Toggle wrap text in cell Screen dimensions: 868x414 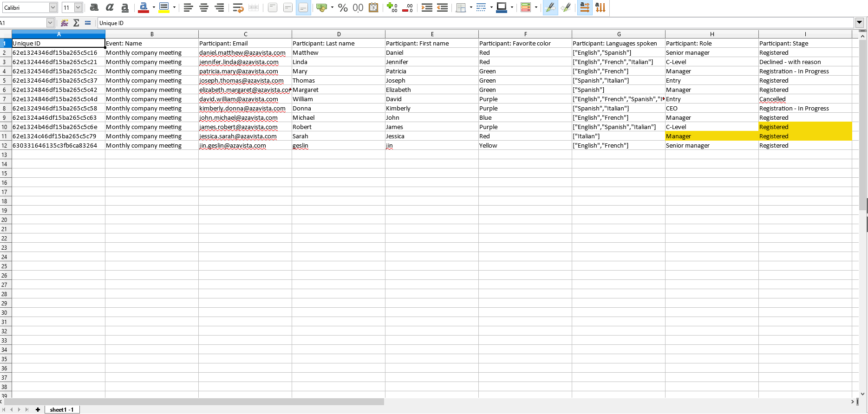[238, 7]
